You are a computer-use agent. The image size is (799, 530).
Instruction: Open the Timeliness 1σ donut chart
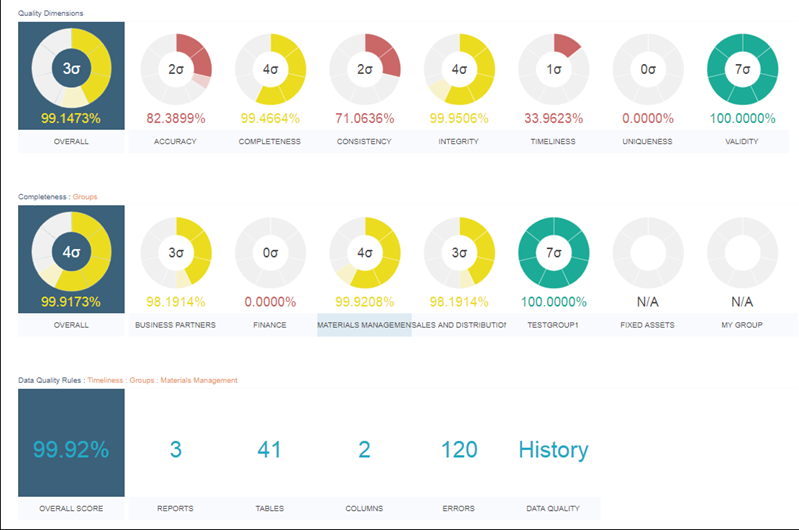click(x=554, y=69)
